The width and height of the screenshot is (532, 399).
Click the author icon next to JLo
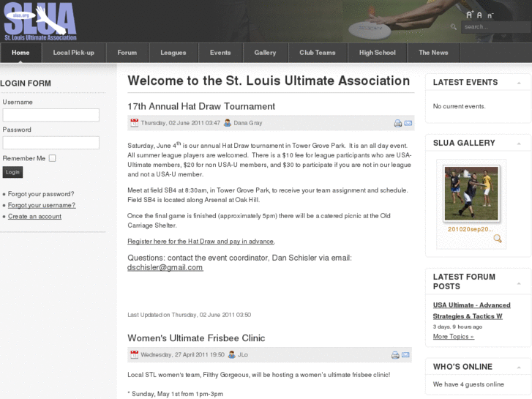(x=232, y=354)
